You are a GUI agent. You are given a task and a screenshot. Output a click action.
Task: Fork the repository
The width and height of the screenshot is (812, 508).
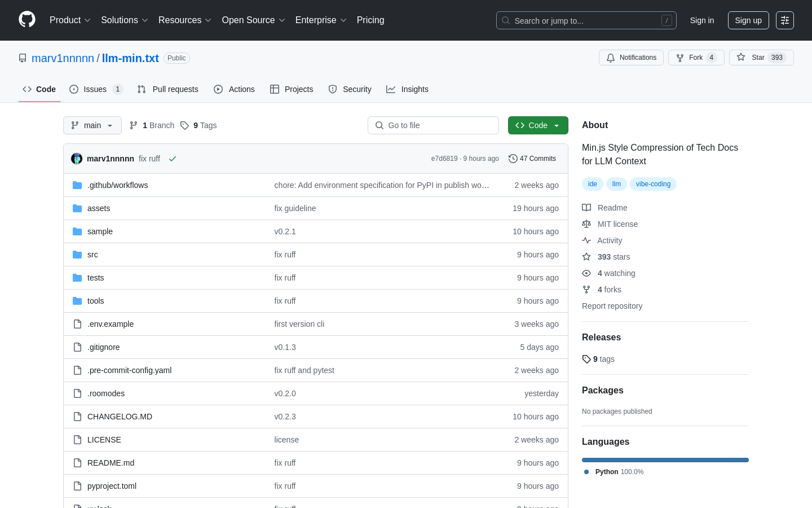(x=696, y=58)
